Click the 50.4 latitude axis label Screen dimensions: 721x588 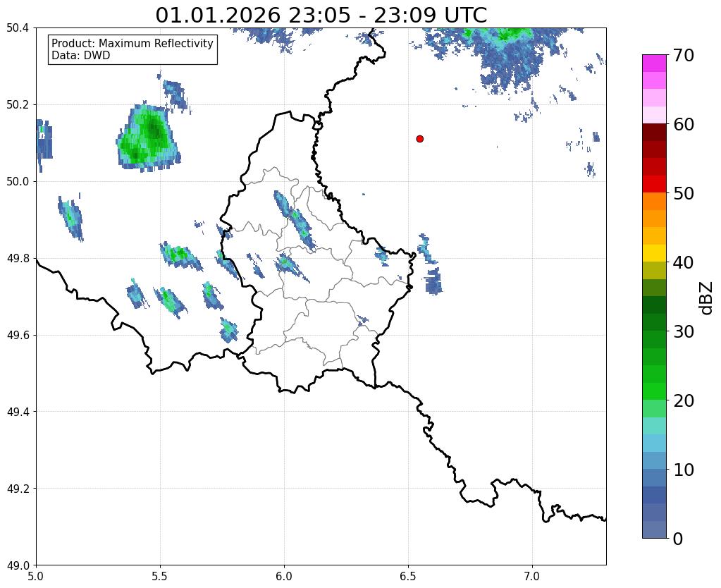(18, 28)
